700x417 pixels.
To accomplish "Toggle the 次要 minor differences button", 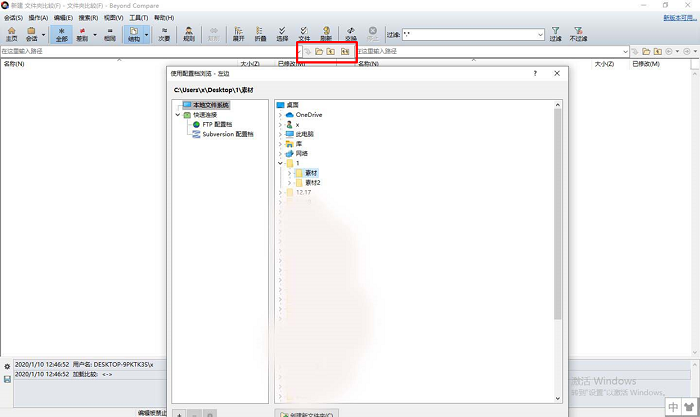I will [x=164, y=34].
